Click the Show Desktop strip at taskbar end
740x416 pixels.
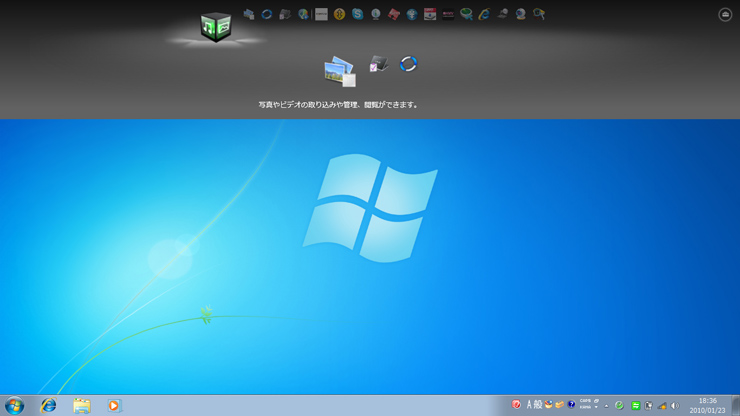click(736, 405)
